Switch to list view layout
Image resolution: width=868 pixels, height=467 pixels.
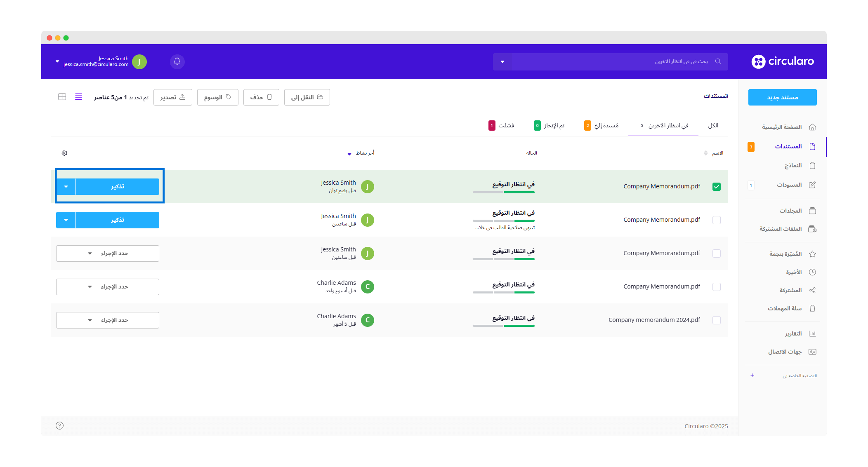[78, 97]
